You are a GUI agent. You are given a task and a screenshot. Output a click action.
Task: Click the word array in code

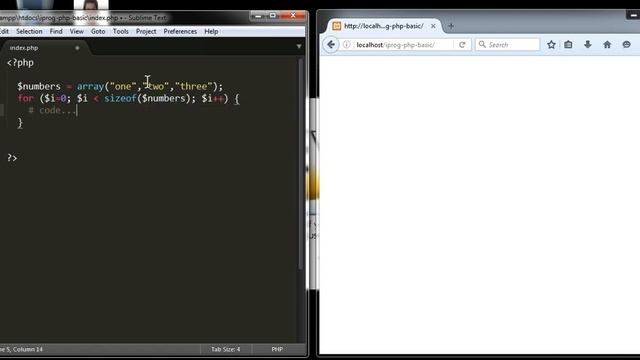pyautogui.click(x=90, y=87)
